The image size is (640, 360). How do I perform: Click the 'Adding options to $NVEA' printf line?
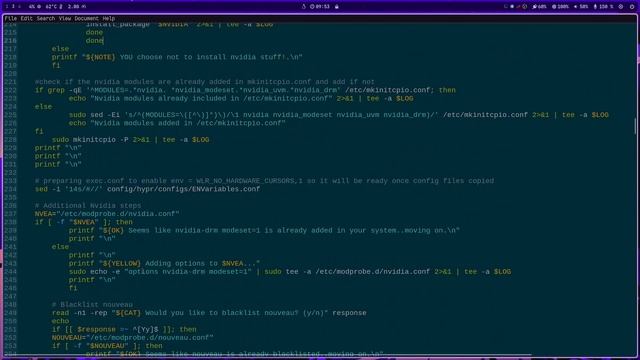[164, 263]
